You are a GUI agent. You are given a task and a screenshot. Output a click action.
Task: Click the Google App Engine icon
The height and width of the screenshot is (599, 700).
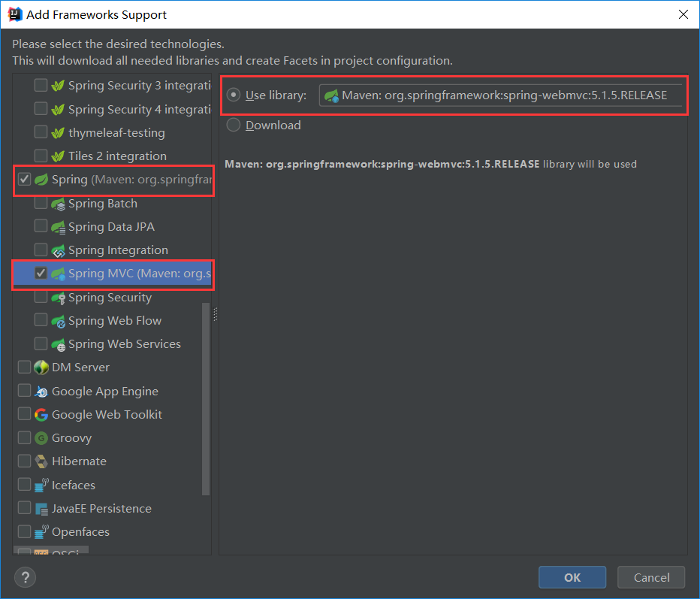[x=41, y=392]
